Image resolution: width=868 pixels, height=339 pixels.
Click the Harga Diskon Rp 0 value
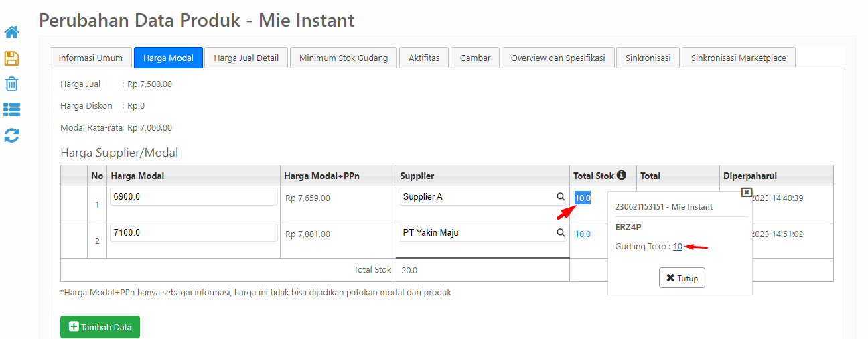point(136,106)
